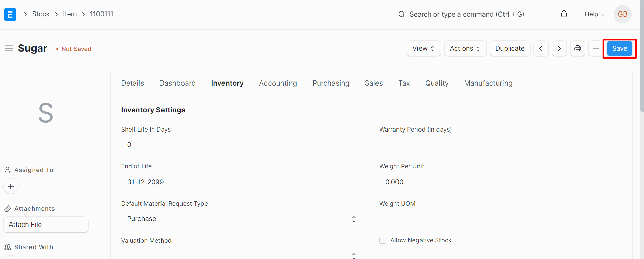Image resolution: width=644 pixels, height=259 pixels.
Task: Navigate to Stock breadcrumb
Action: coord(41,14)
